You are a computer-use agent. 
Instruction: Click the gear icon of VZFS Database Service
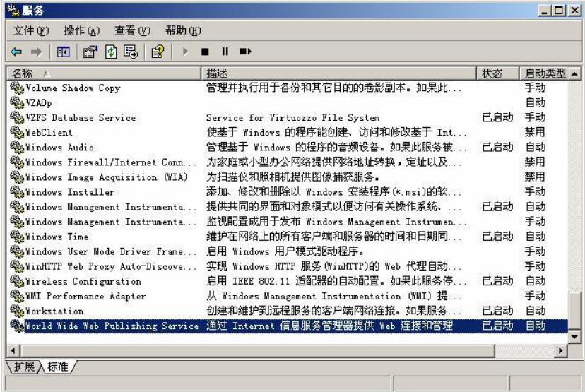click(17, 117)
